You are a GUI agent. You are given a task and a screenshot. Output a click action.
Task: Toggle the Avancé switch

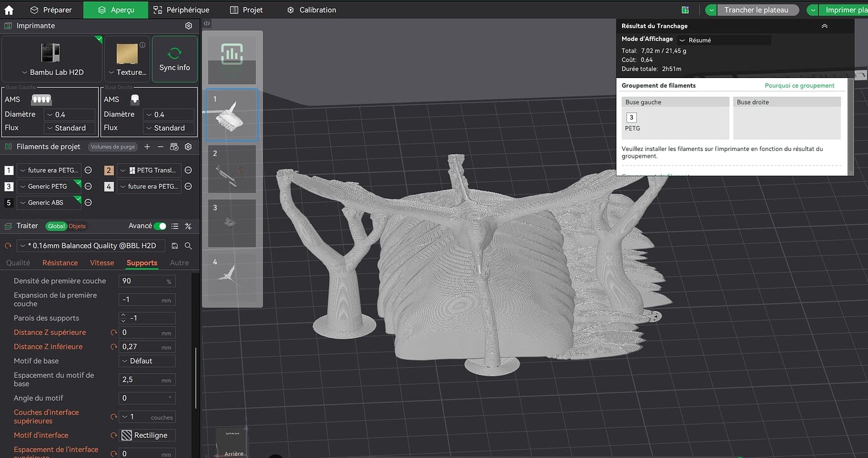(x=160, y=226)
